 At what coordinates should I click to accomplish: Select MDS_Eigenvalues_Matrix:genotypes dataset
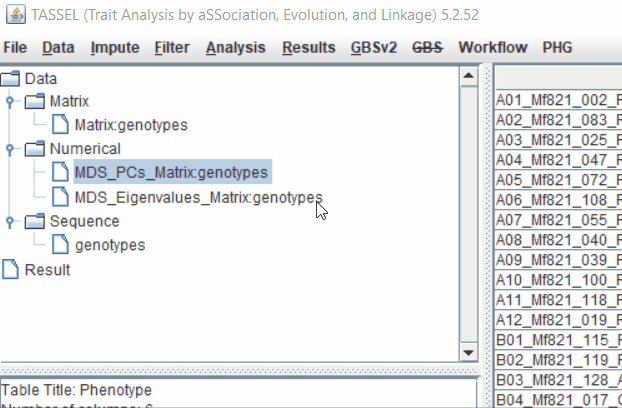coord(198,197)
